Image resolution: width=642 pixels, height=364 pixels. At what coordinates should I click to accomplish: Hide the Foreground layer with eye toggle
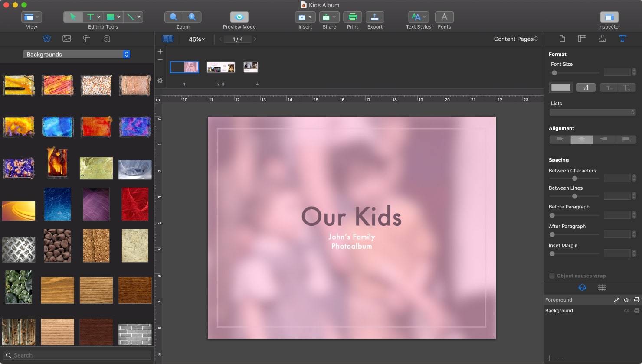pos(626,299)
